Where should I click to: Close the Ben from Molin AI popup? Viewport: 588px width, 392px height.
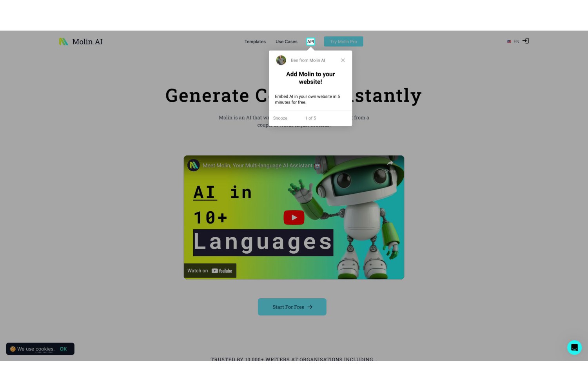(x=343, y=60)
